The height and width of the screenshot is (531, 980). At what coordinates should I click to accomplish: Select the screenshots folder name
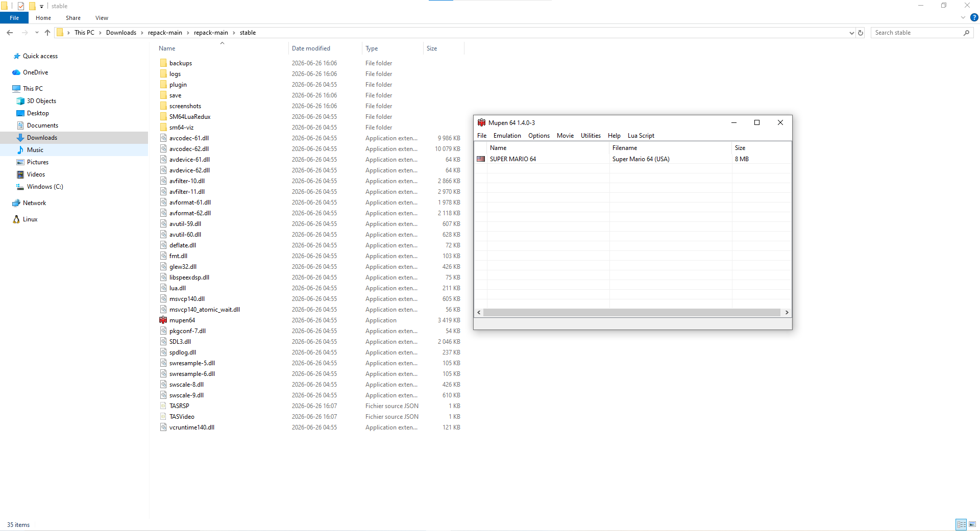click(x=185, y=106)
